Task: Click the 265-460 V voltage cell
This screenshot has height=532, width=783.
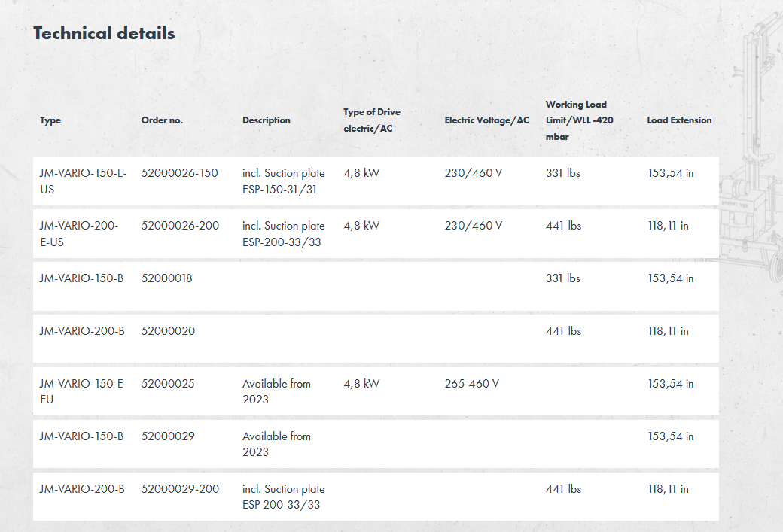Action: [471, 384]
